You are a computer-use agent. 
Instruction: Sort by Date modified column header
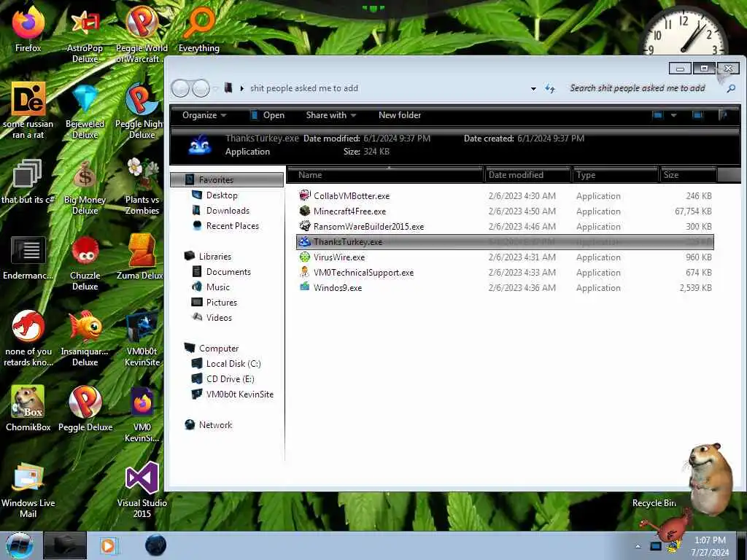[527, 175]
